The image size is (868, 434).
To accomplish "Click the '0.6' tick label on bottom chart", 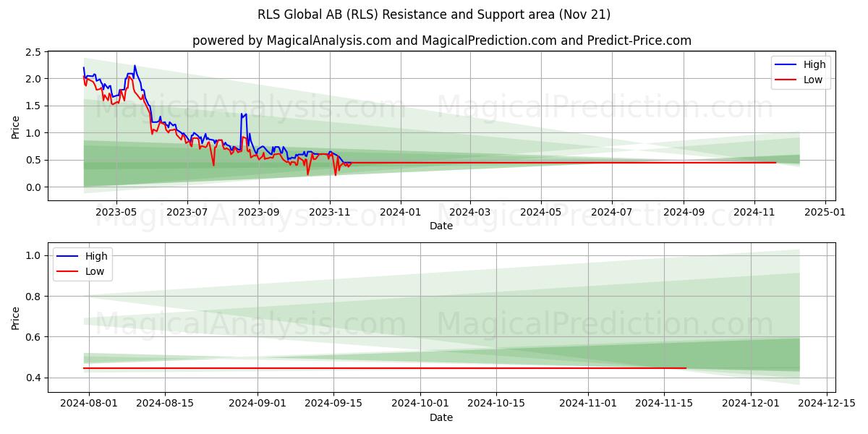I will (x=33, y=337).
